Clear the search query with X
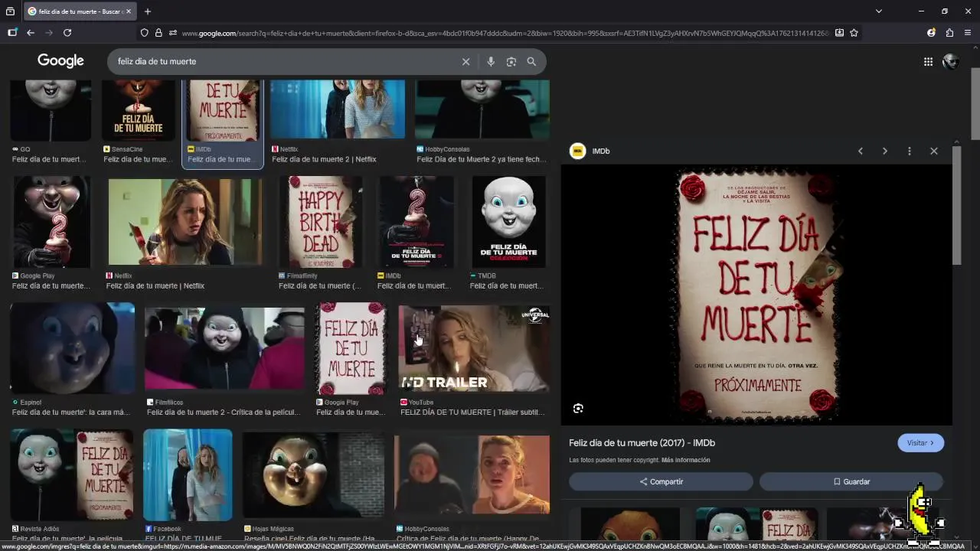This screenshot has width=980, height=551. 465,62
